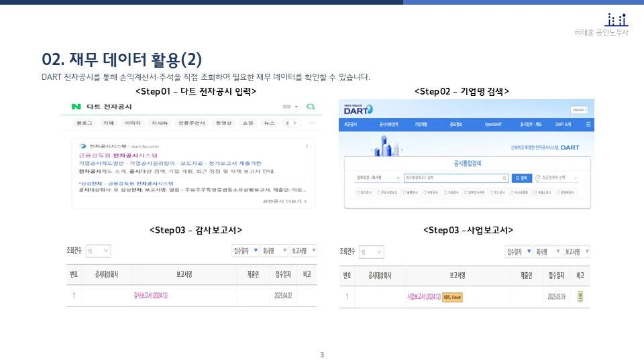Check the 정기공시 checkbox

pyautogui.click(x=358, y=192)
